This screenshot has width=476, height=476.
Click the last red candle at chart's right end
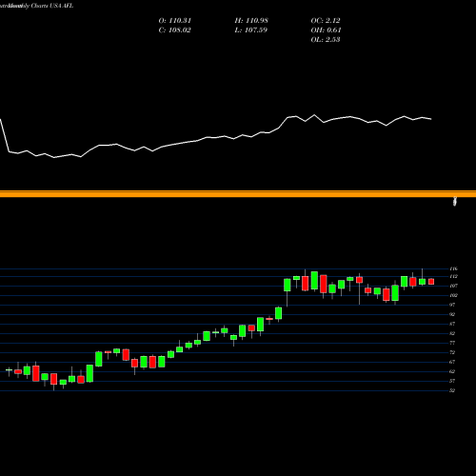coord(431,282)
